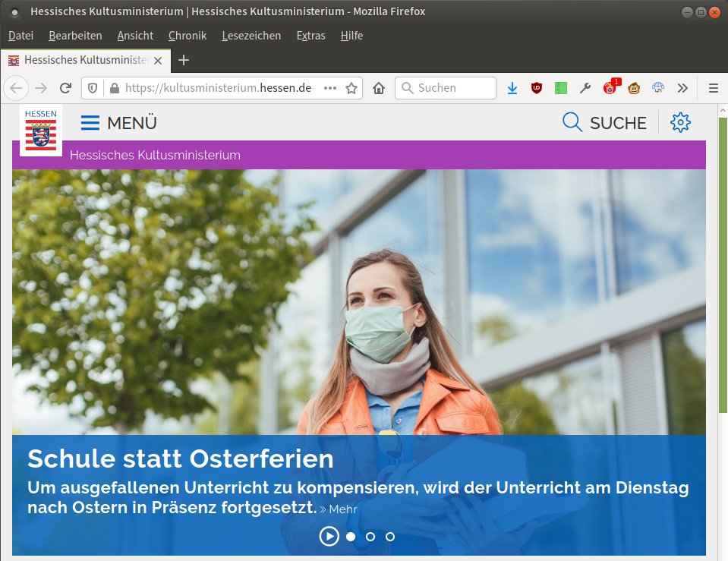The width and height of the screenshot is (728, 561).
Task: Open the Lesezeichen menu
Action: 251,36
